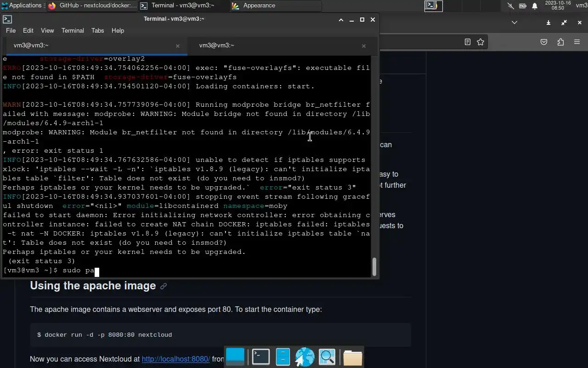Click the Firefox title bar download arrow icon

[548, 23]
